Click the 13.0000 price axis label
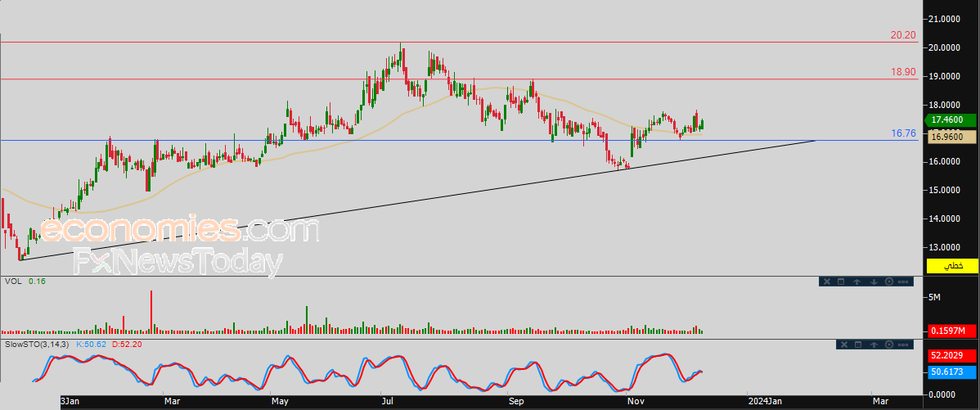Viewport: 980px width, 410px height. tap(943, 247)
